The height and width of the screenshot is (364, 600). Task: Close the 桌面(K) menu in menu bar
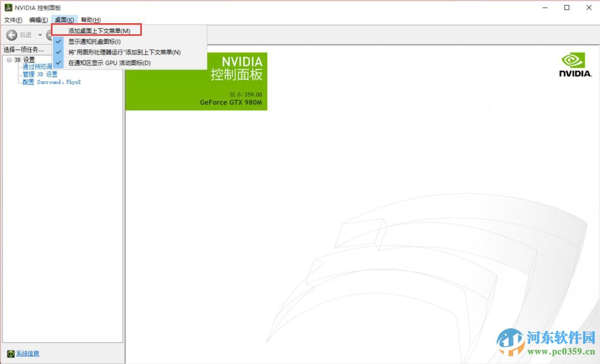64,20
